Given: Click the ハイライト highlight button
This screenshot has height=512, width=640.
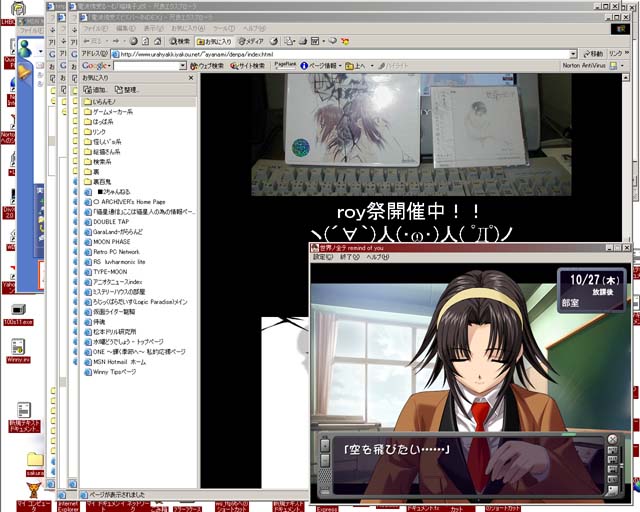Looking at the screenshot, I should tap(393, 66).
